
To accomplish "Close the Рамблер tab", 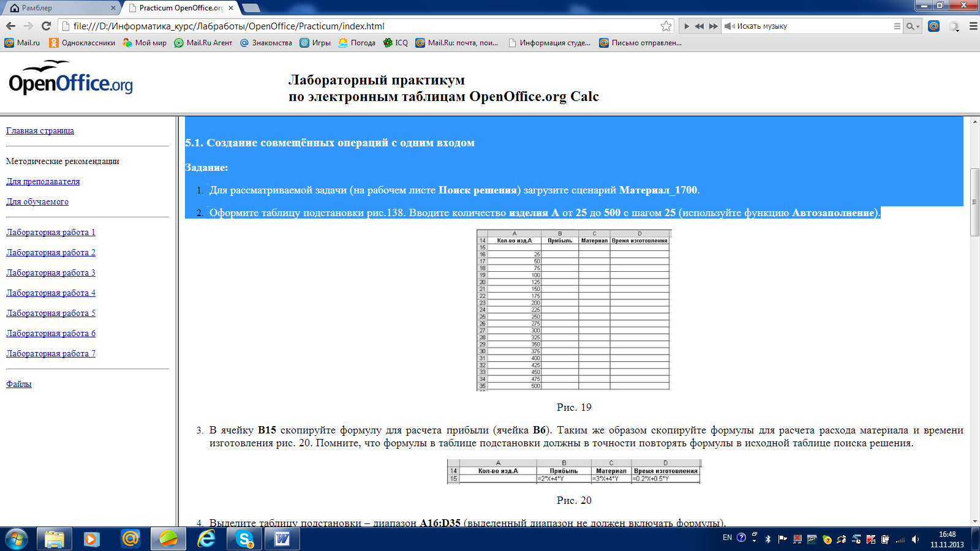I will (x=113, y=8).
